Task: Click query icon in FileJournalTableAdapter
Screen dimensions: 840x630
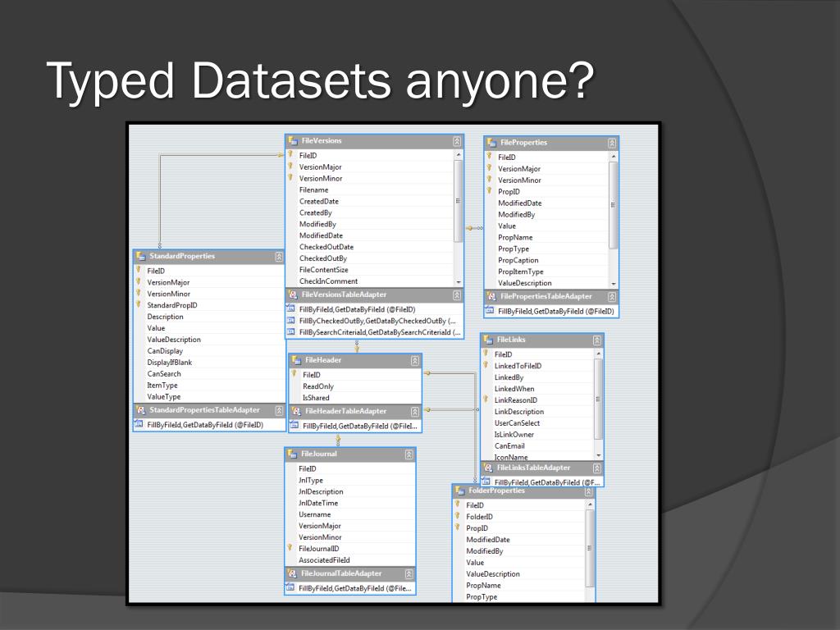Action: [x=290, y=587]
